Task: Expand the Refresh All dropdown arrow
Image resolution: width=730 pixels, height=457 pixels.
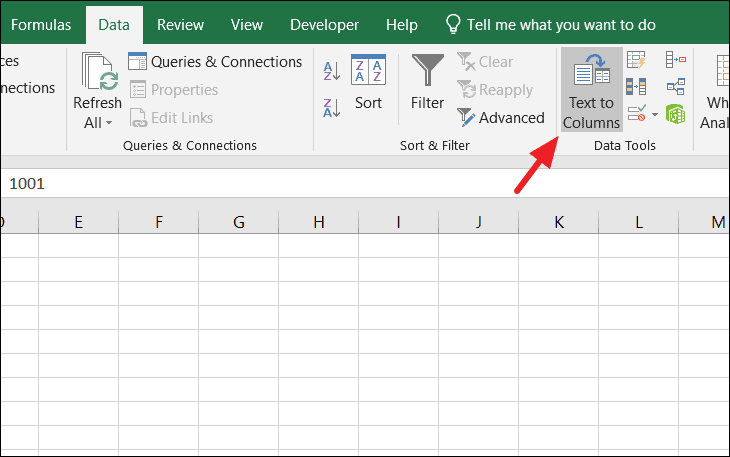Action: point(109,123)
